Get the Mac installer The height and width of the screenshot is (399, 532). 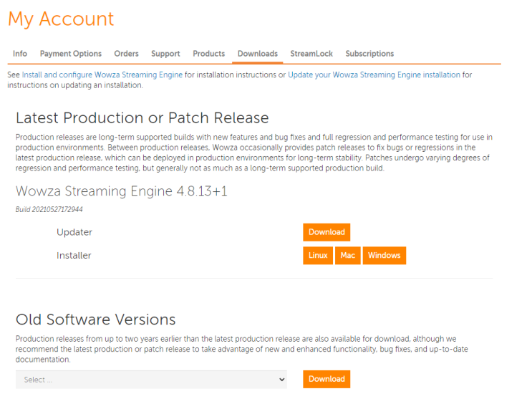[348, 255]
